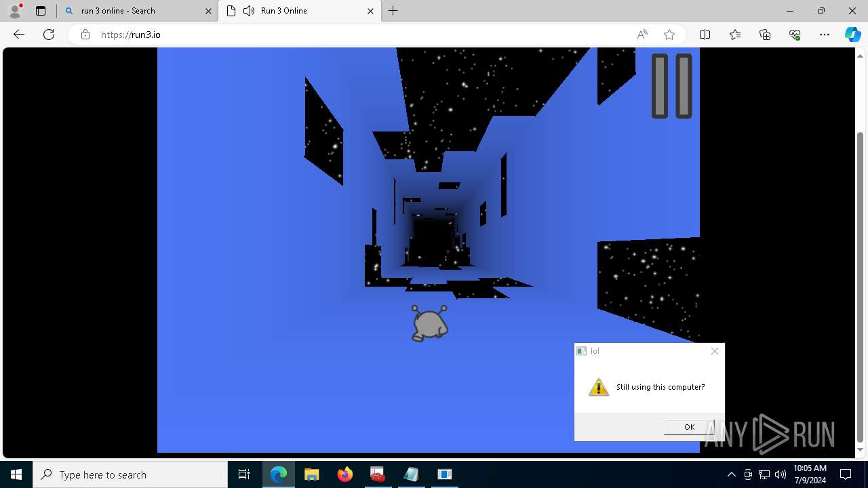
Task: Pause the Run 3 game
Action: coord(672,86)
